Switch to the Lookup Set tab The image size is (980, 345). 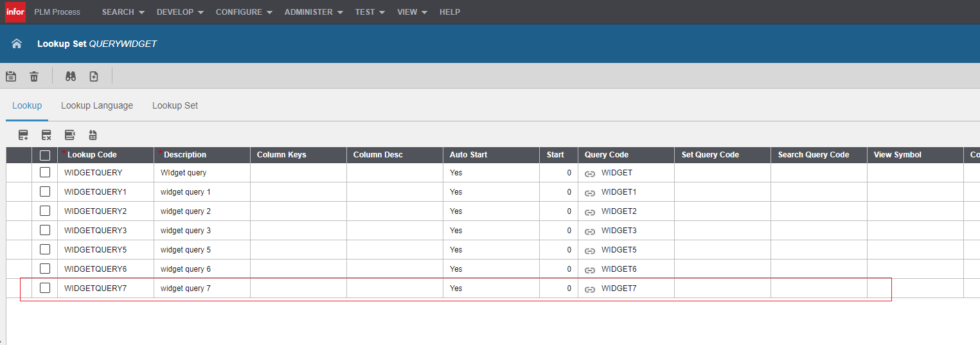click(175, 105)
